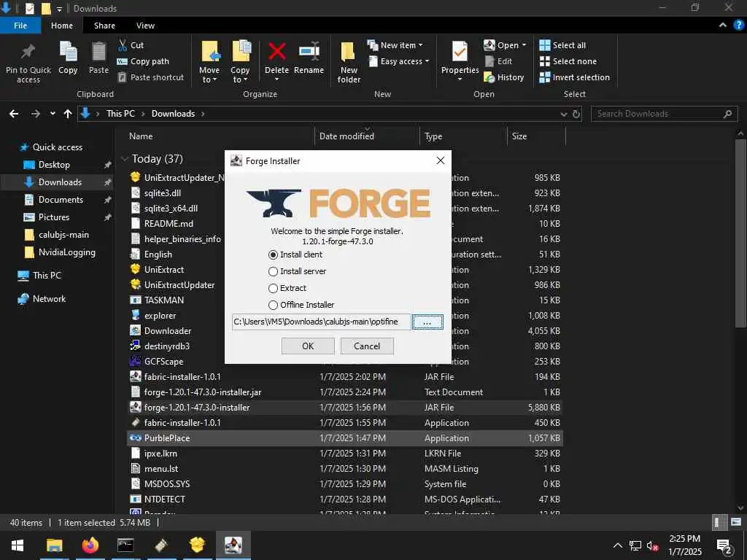Image resolution: width=747 pixels, height=560 pixels.
Task: Go back with the Back arrow
Action: 14,114
